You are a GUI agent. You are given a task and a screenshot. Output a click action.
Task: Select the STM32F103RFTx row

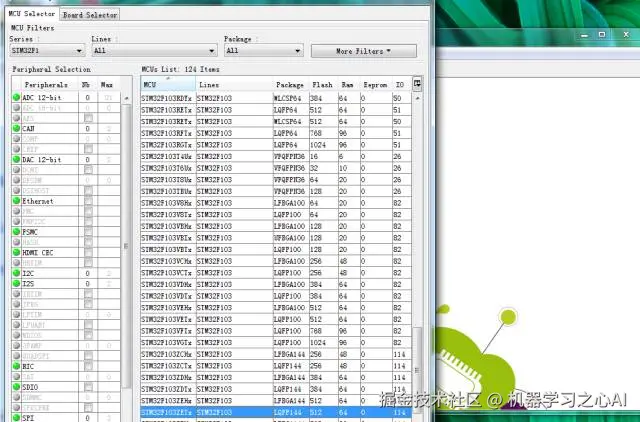(276, 133)
